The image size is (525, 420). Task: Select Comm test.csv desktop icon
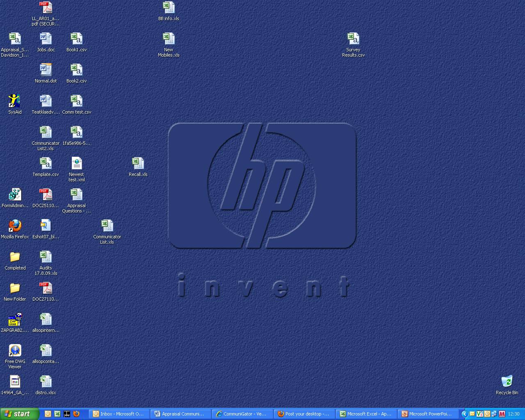77,105
